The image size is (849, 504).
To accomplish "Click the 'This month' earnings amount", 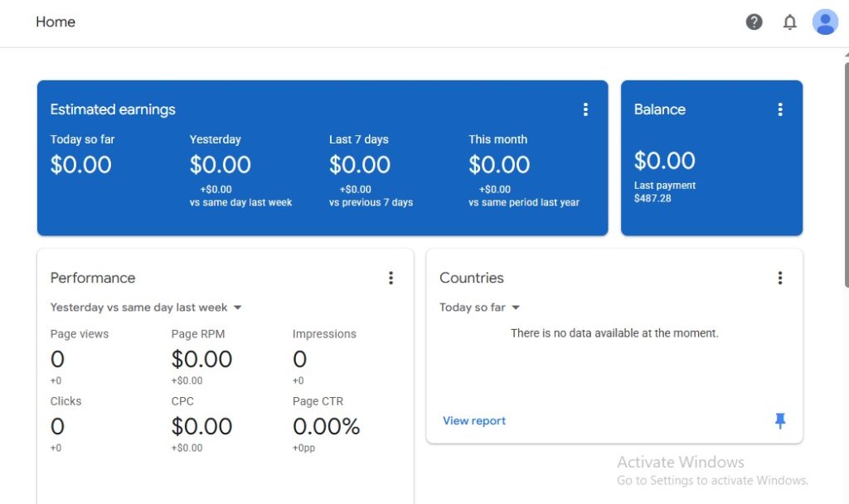I will (x=499, y=165).
